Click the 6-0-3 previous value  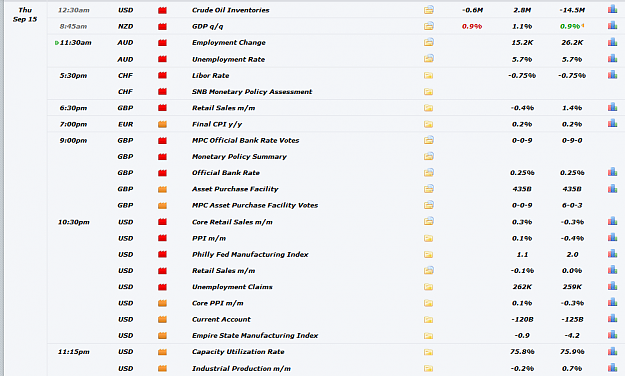coord(572,205)
